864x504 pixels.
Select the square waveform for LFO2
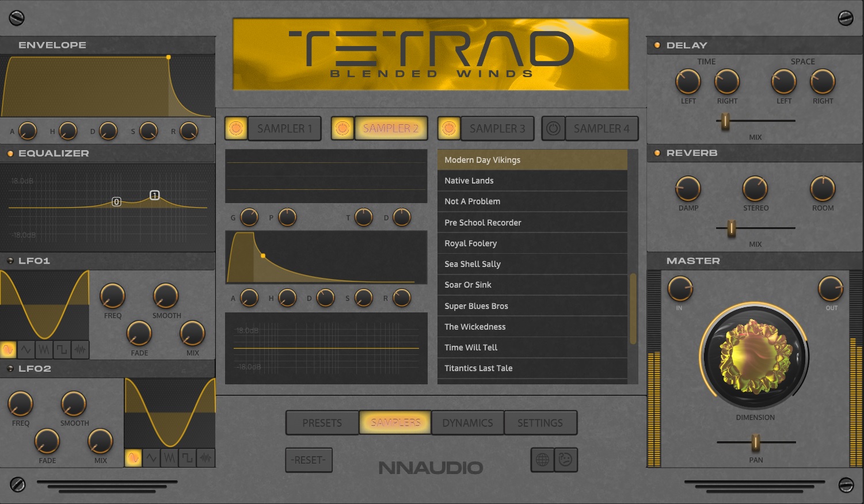[187, 458]
